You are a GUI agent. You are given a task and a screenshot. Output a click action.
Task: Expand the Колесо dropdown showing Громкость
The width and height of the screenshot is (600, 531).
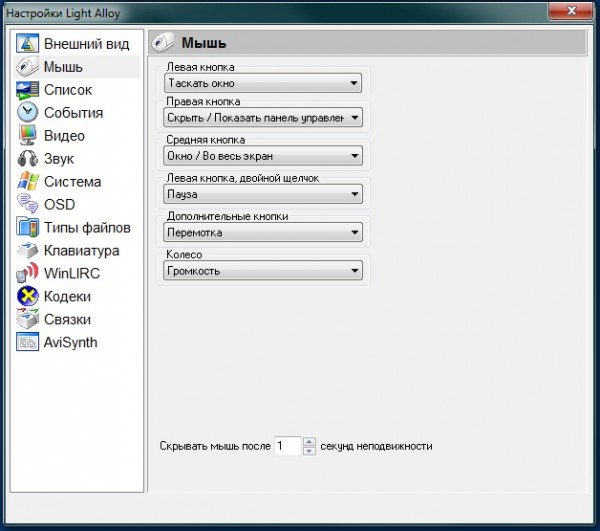click(x=263, y=270)
